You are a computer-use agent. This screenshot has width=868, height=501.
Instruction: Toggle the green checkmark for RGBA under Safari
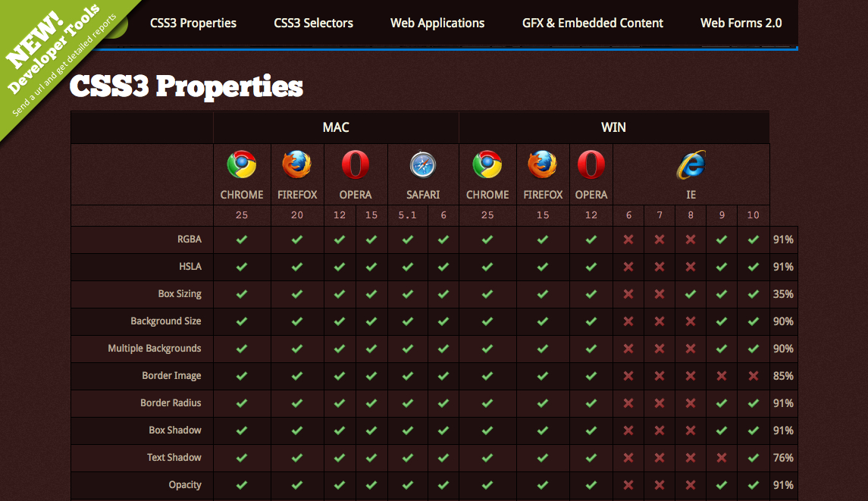pyautogui.click(x=407, y=239)
